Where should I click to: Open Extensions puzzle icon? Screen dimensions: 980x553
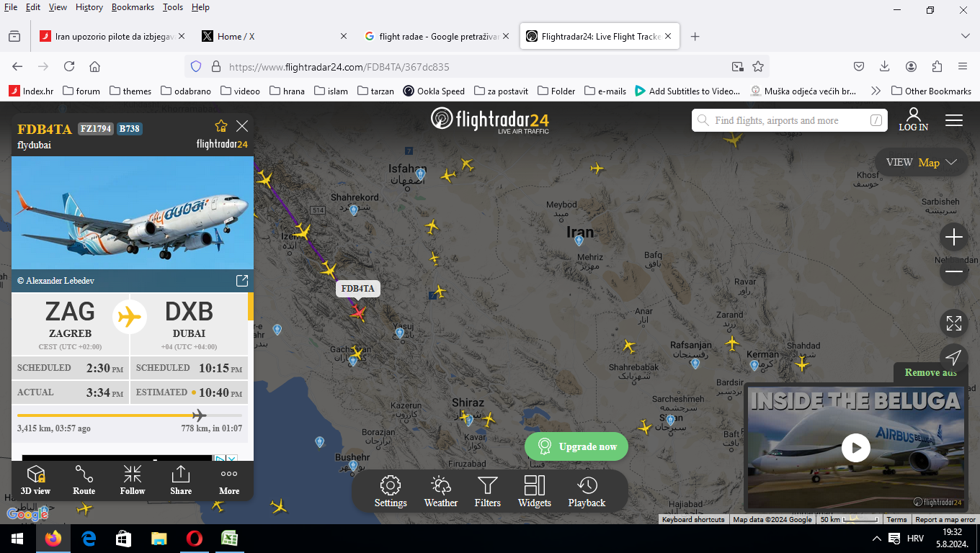[937, 66]
